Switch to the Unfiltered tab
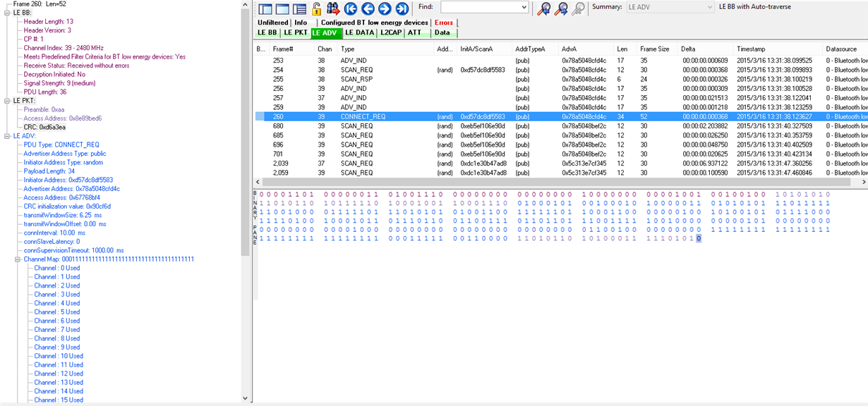The height and width of the screenshot is (406, 868). click(x=273, y=23)
